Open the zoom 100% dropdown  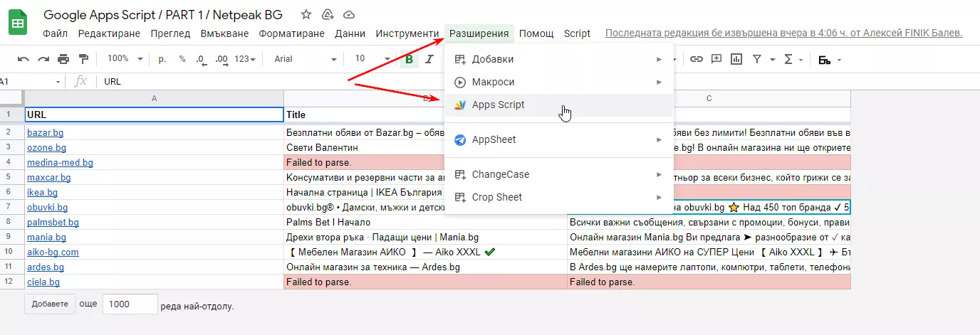click(x=125, y=59)
